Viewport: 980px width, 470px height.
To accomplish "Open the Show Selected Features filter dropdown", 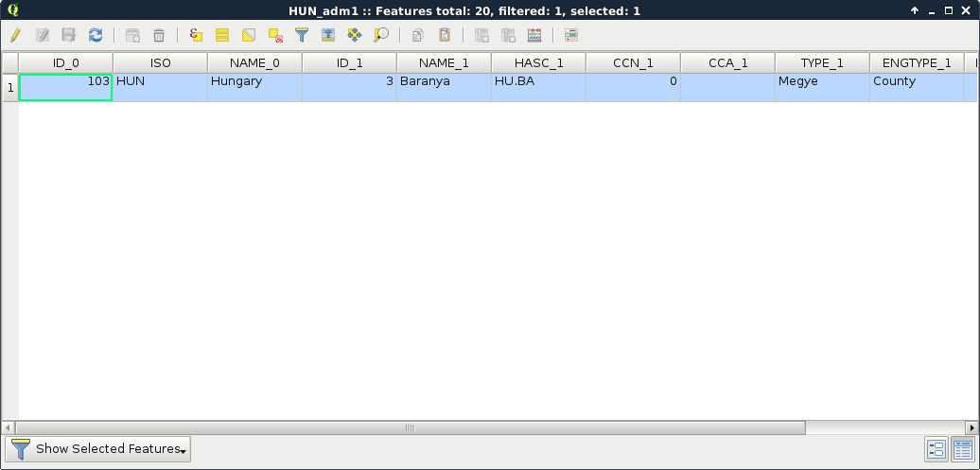I will [98, 449].
